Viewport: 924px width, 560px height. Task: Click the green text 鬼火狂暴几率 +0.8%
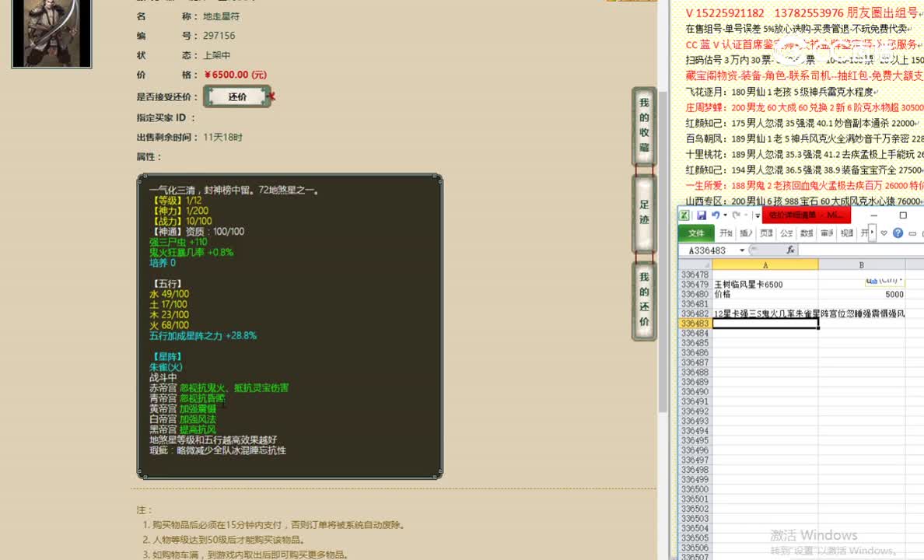[x=191, y=252]
